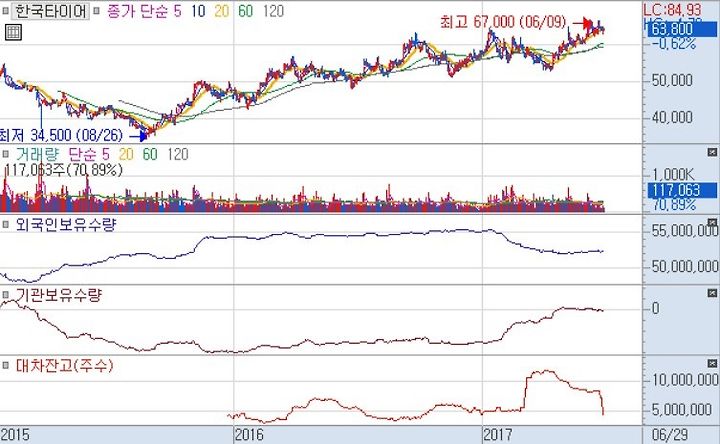This screenshot has width=720, height=444.
Task: Click the square marker beside 외국인보유수량
Action: (6, 224)
